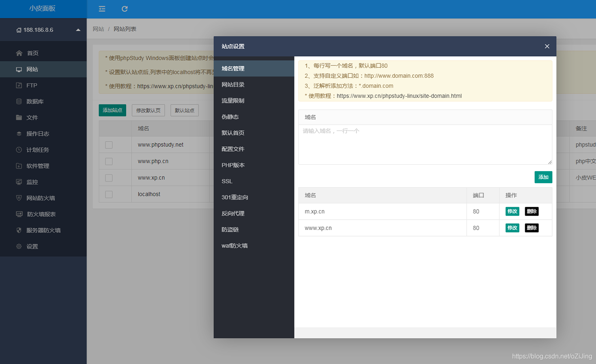The height and width of the screenshot is (364, 596).
Task: Select the 301重定向 tab
Action: pyautogui.click(x=254, y=197)
